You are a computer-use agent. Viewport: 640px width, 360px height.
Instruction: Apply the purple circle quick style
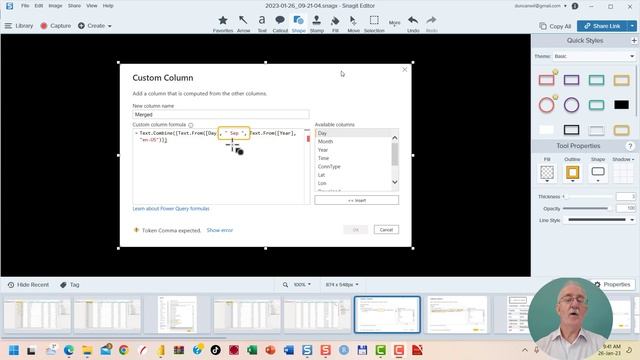pos(571,105)
